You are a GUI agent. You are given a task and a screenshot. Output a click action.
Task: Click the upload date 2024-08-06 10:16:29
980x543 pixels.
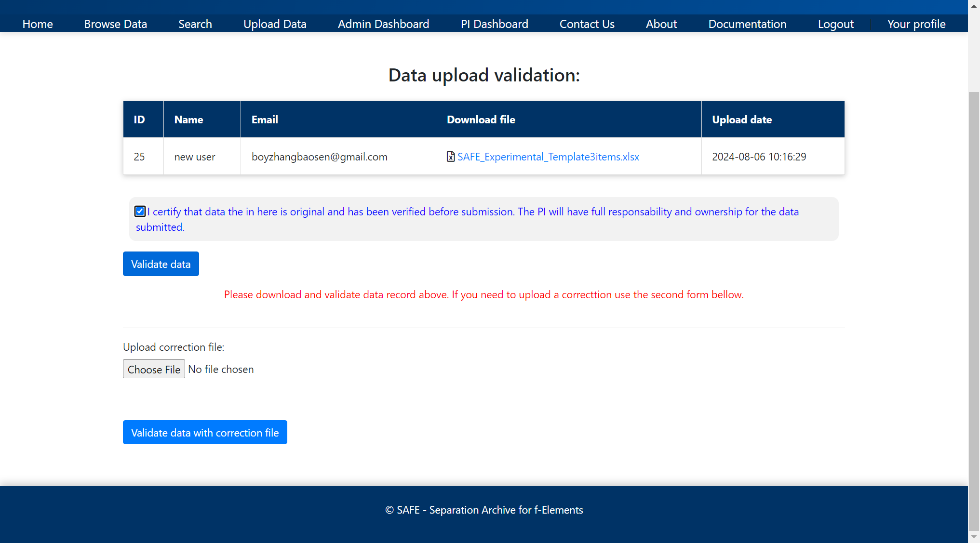[759, 157]
